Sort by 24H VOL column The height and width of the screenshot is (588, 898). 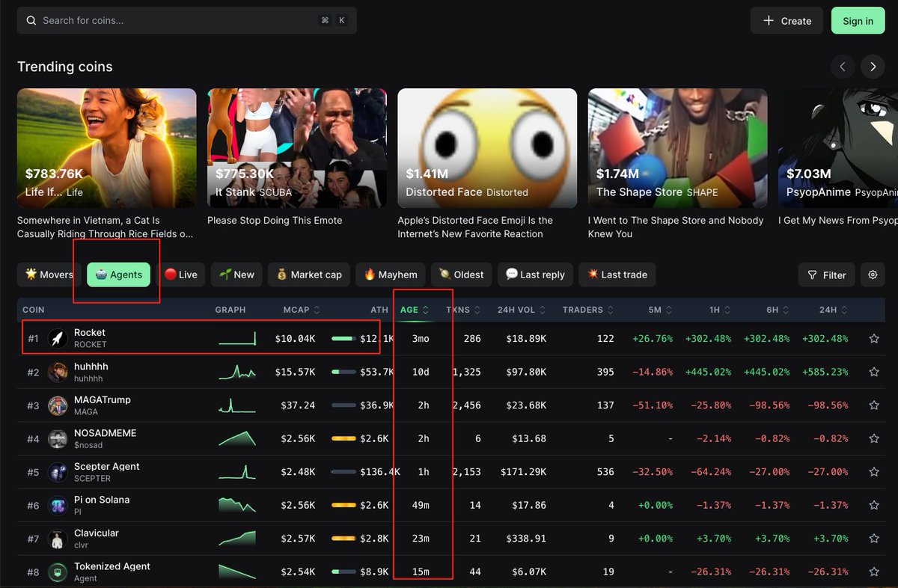pos(522,310)
